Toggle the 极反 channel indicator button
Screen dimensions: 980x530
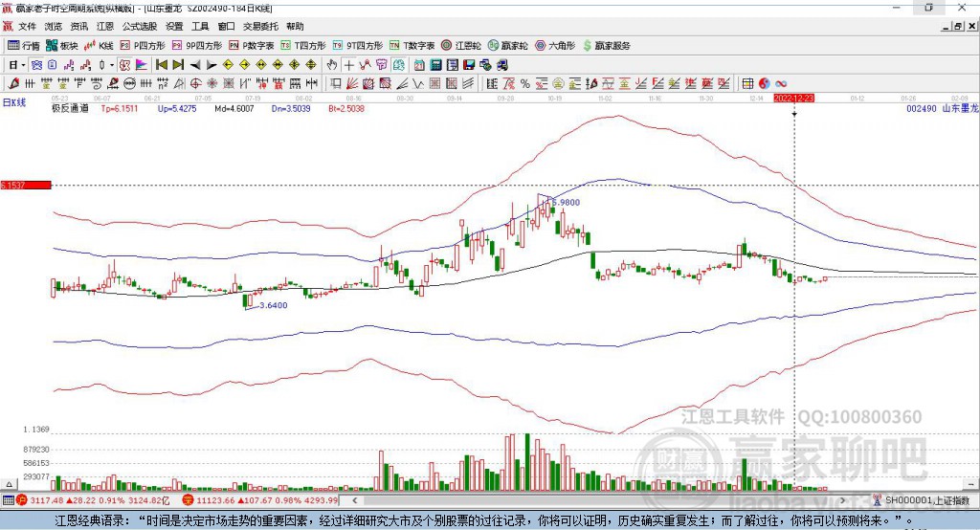[124, 65]
